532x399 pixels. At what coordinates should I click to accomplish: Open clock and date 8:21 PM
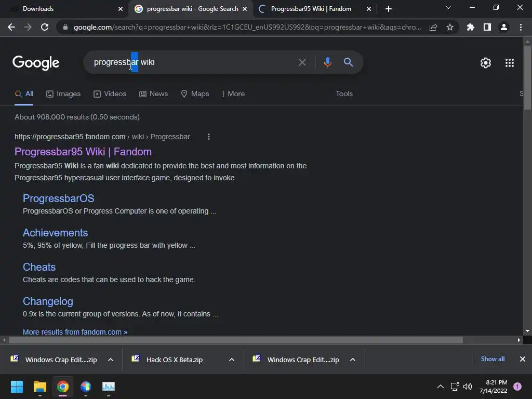point(494,387)
